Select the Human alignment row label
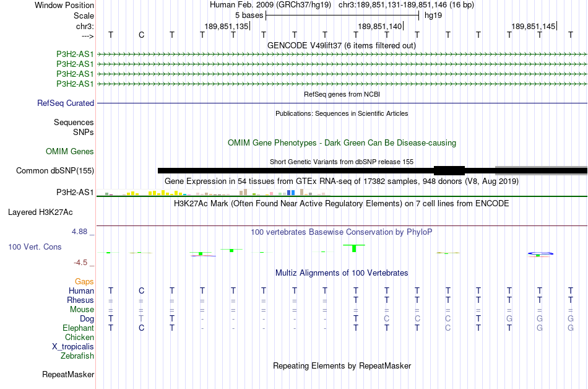 pyautogui.click(x=81, y=291)
